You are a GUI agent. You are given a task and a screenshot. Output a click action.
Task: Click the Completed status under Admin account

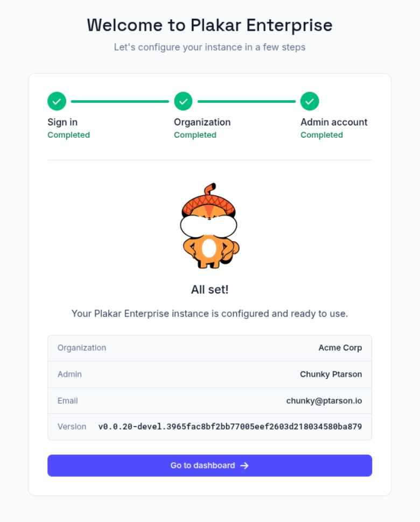tap(321, 135)
